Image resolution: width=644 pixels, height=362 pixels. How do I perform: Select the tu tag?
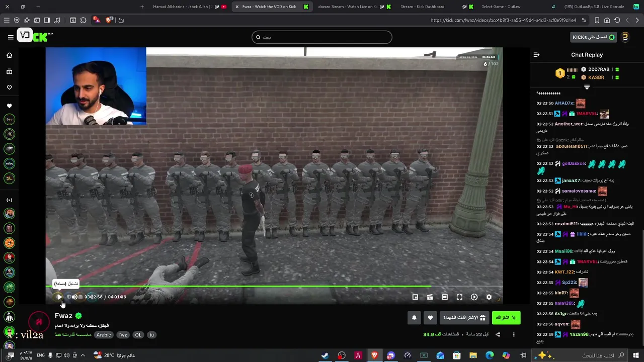(x=151, y=335)
